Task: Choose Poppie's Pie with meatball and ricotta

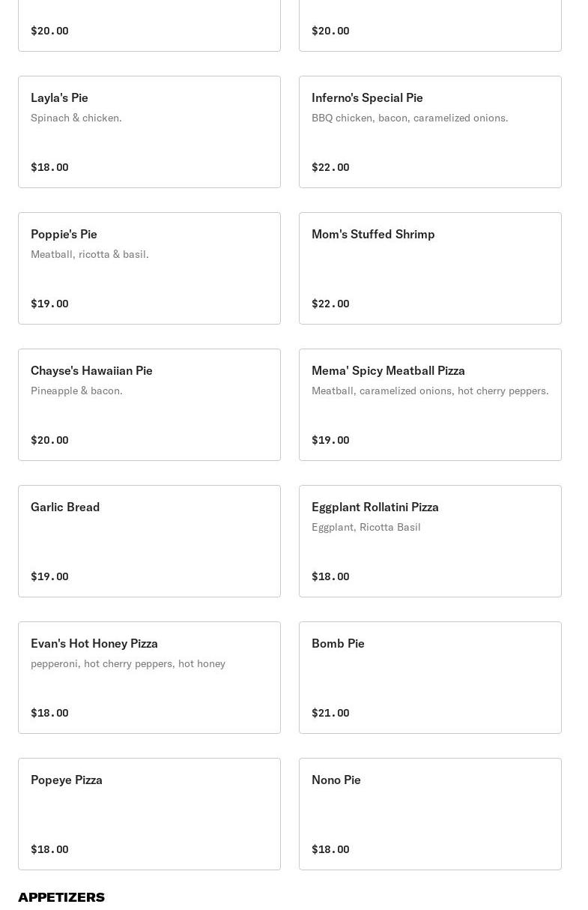Action: 149,268
